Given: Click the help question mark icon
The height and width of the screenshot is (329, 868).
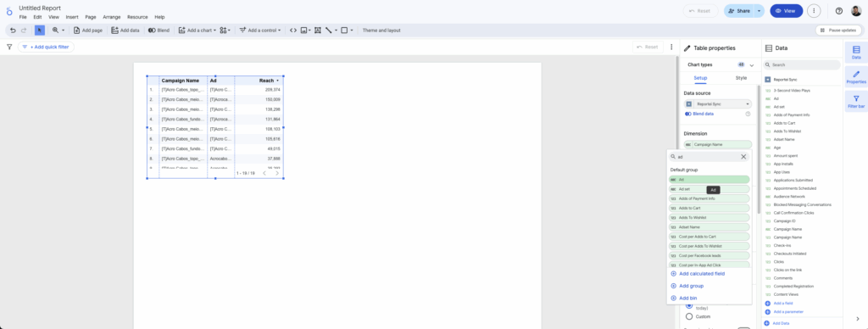Looking at the screenshot, I should pyautogui.click(x=838, y=11).
